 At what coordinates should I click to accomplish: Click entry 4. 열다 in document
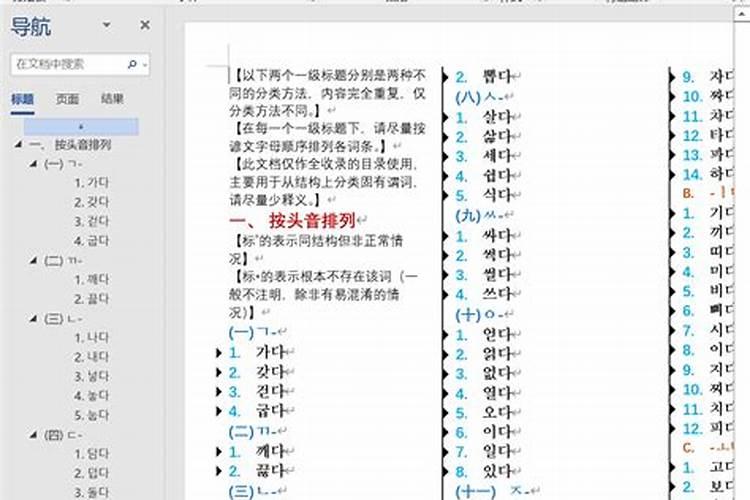(x=484, y=393)
